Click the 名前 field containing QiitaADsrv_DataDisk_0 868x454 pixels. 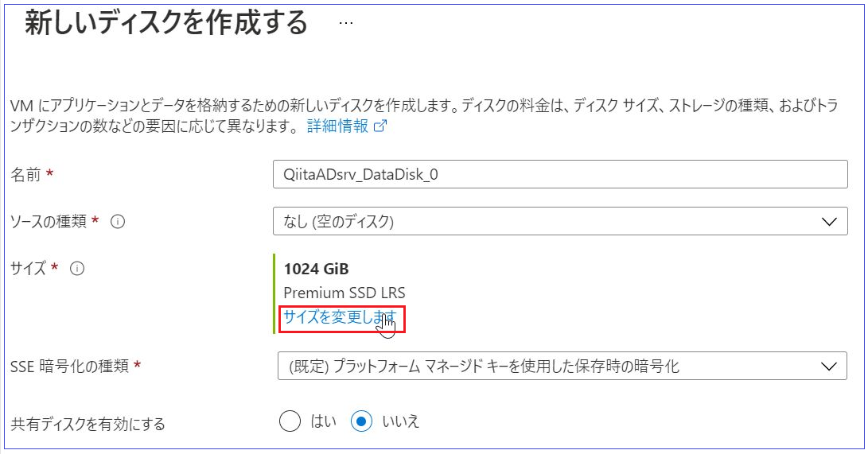(560, 174)
